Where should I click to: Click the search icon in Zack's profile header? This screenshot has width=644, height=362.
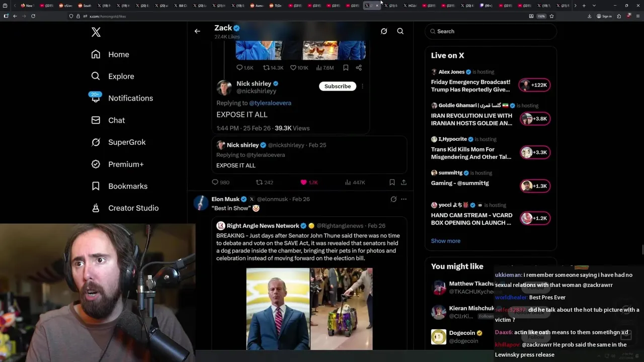coord(400,31)
